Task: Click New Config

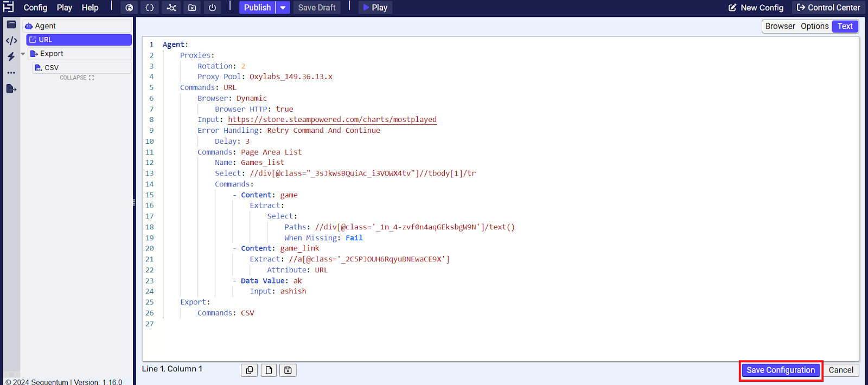Action: click(756, 8)
